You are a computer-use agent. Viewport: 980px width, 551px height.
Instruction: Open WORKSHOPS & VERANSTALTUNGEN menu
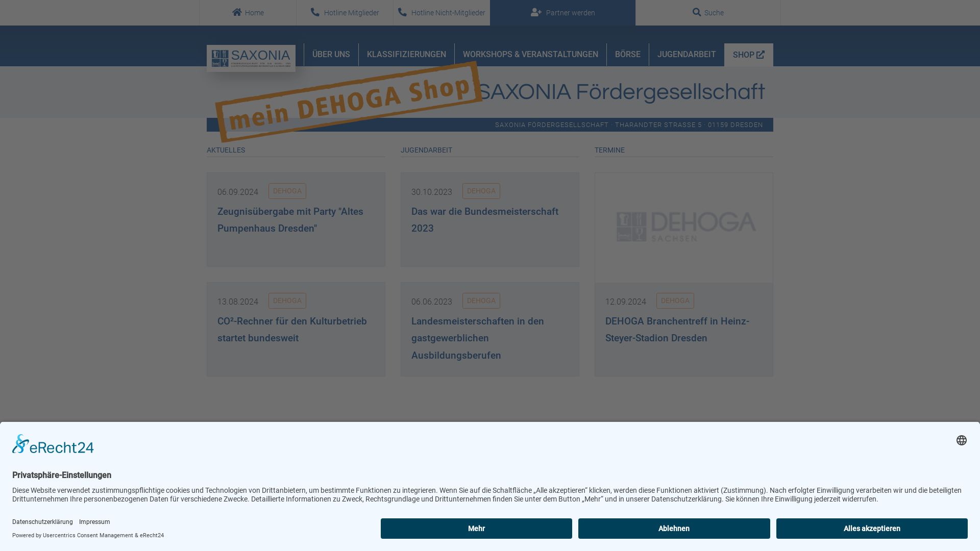tap(530, 55)
